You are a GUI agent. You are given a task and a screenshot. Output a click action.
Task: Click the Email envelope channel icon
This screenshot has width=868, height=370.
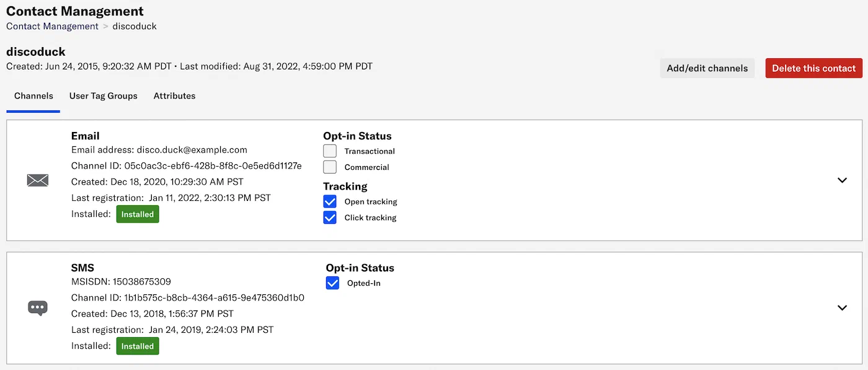[38, 180]
